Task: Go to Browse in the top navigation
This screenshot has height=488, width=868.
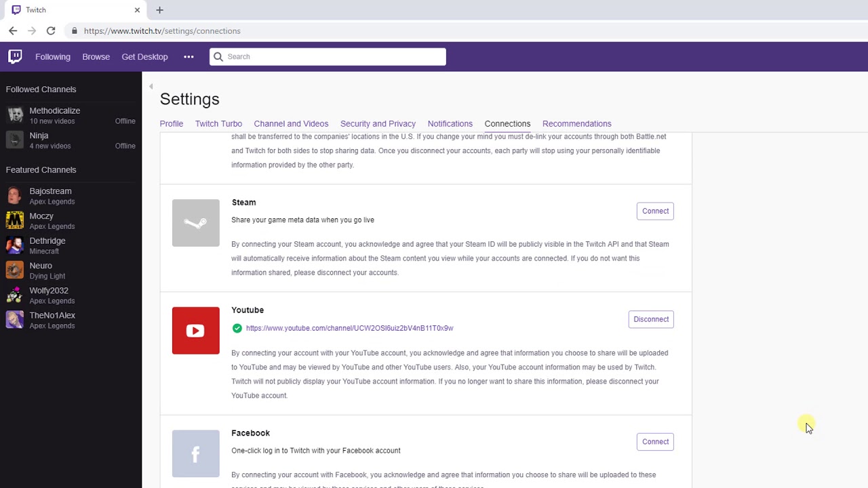Action: click(96, 57)
